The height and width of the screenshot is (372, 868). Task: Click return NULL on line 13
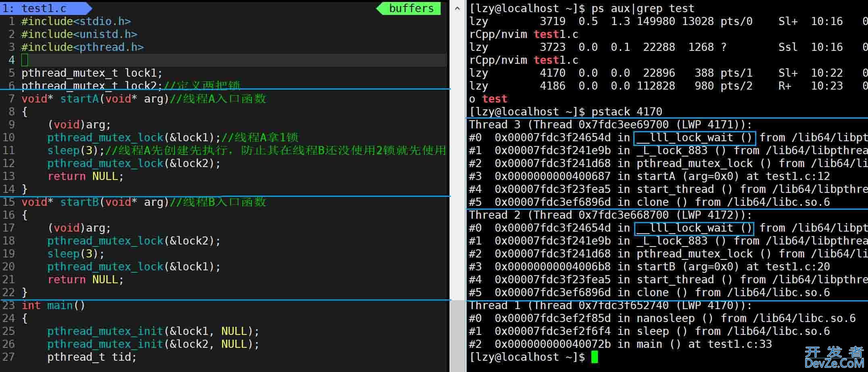point(85,176)
